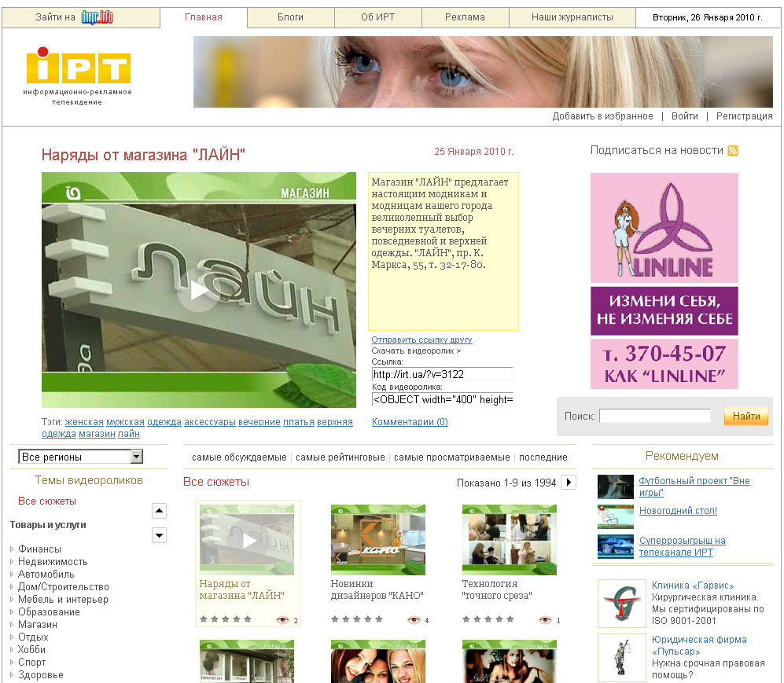This screenshot has height=683, width=784.
Task: Rate Новинки дизайнеров КАНО with stars
Action: point(357,619)
